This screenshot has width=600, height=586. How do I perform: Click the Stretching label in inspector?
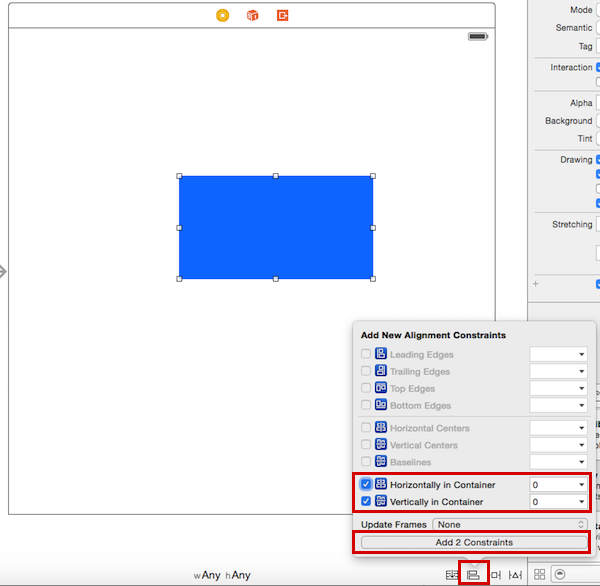pyautogui.click(x=572, y=224)
